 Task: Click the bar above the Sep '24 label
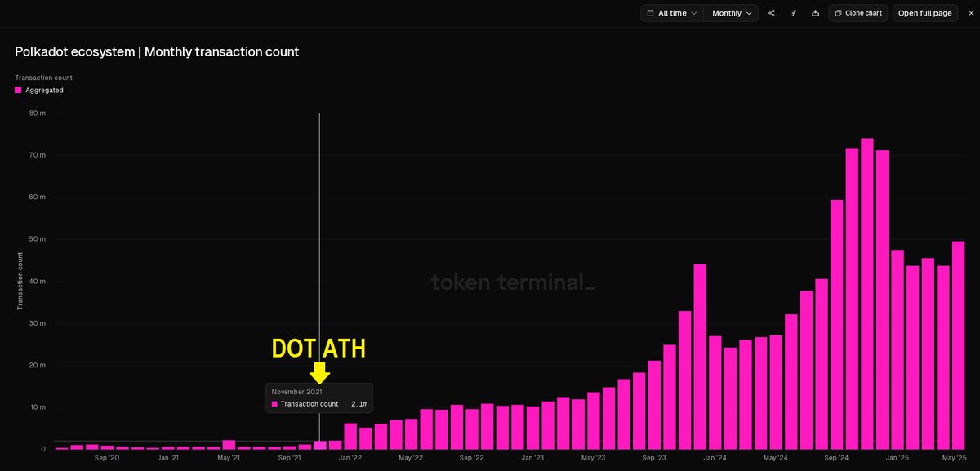837,324
